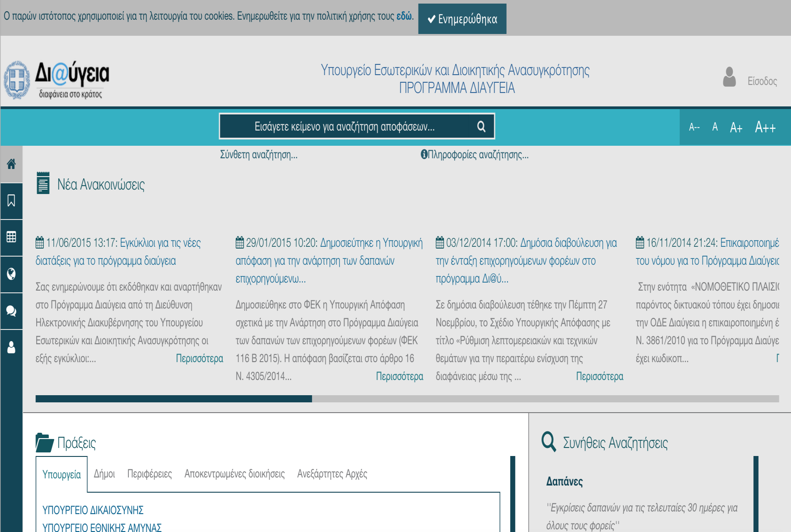Screen dimensions: 791x532
Task: Open the globe icon in left sidebar
Action: 11,274
